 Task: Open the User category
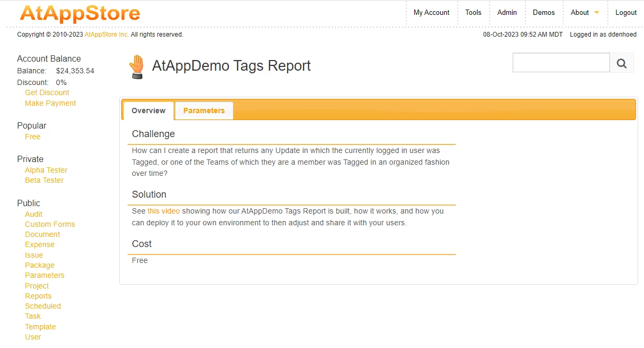point(33,337)
